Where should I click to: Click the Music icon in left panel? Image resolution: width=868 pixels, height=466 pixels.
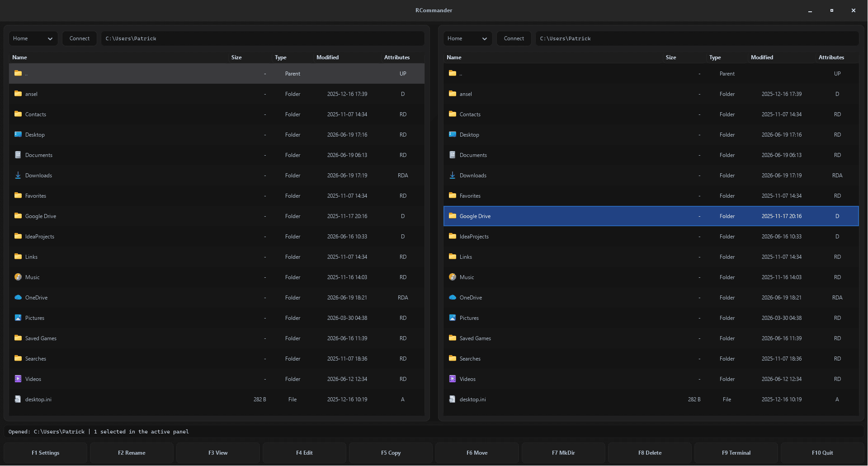18,277
